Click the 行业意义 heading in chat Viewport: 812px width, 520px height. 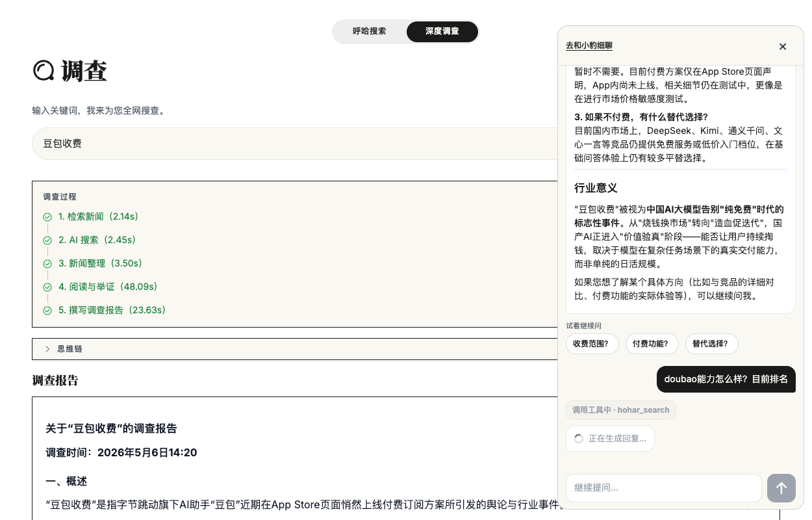pyautogui.click(x=596, y=188)
